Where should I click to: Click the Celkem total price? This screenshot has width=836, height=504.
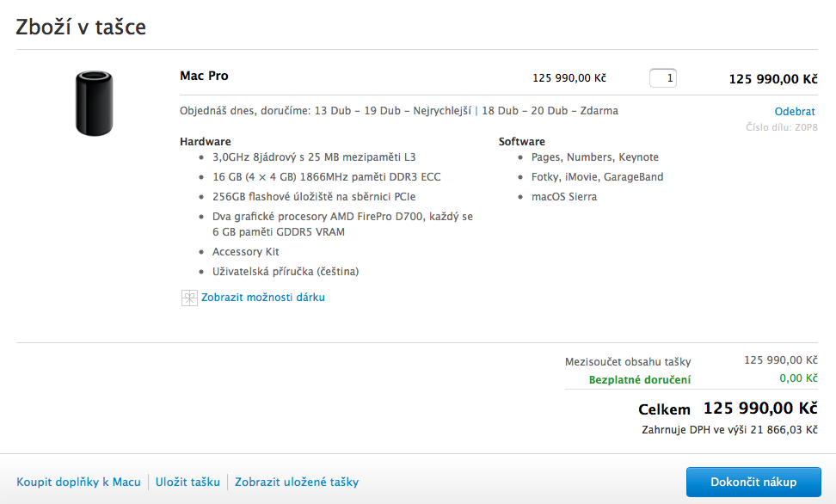tap(759, 409)
